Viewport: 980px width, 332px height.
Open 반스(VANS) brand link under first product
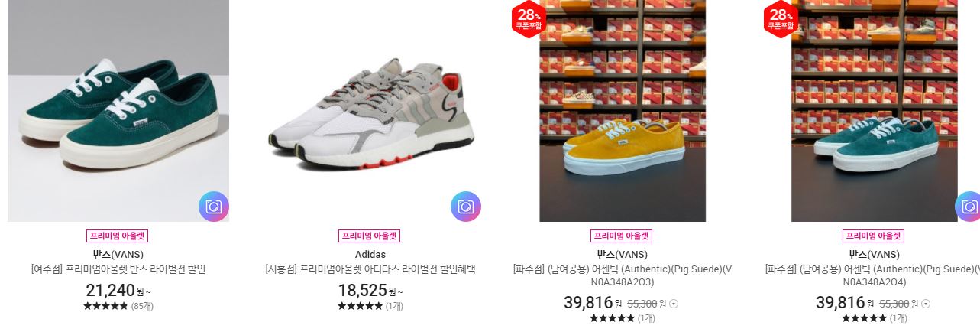(118, 255)
